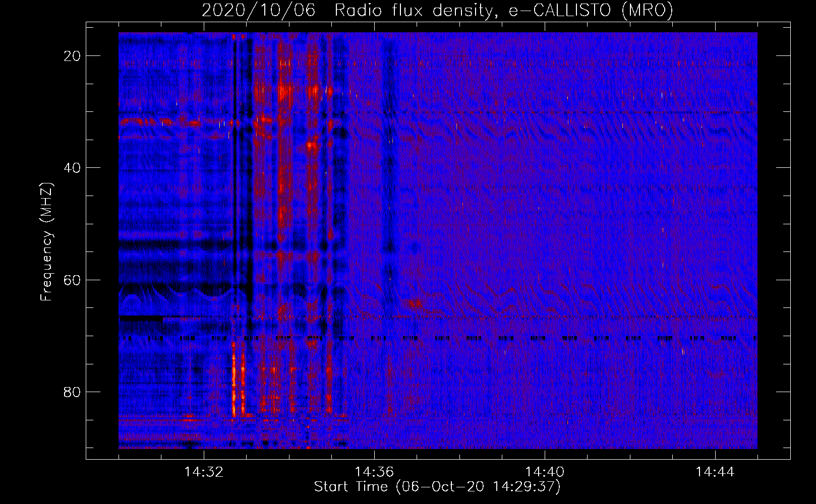Click the 14:32 time tick label
Screen dimensions: 816x504
204,472
